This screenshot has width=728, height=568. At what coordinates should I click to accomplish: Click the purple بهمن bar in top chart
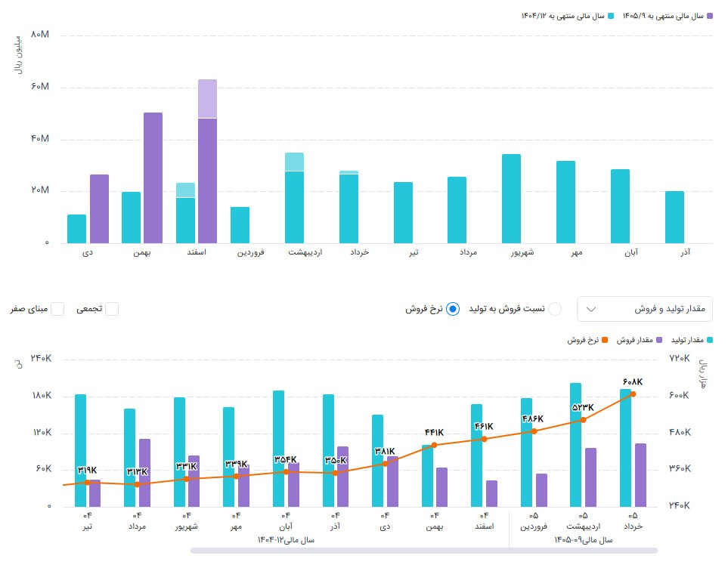tap(153, 177)
